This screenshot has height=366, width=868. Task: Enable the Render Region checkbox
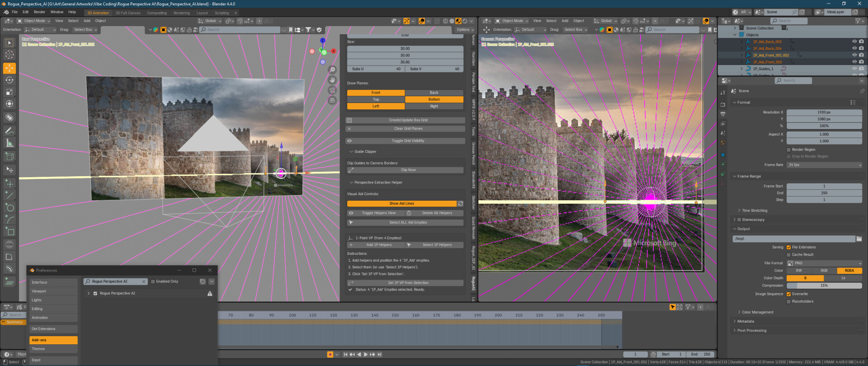pyautogui.click(x=789, y=150)
